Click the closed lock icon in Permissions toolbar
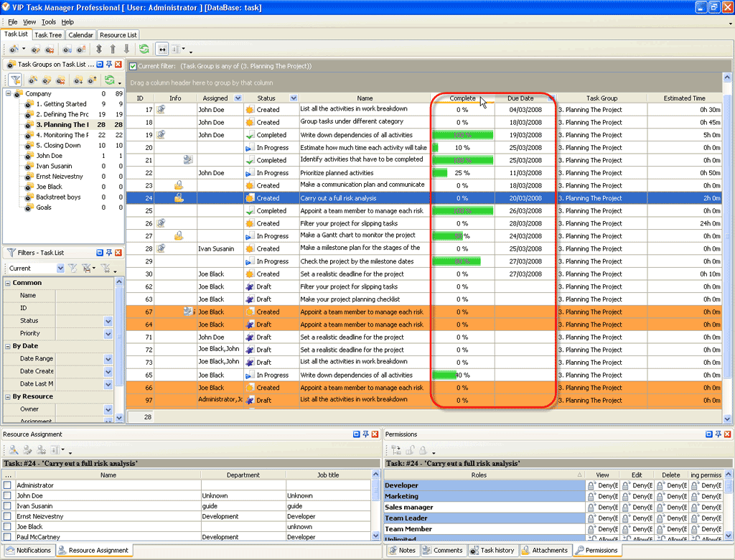 423,450
